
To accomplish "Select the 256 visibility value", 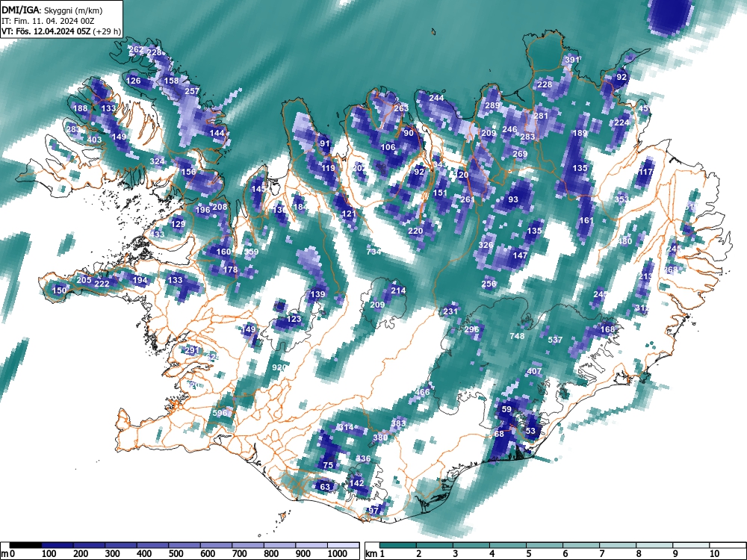I will [489, 283].
